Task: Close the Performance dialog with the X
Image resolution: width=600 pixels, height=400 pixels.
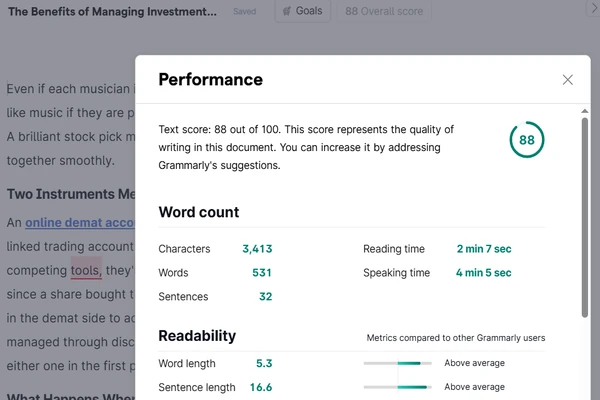Action: pyautogui.click(x=567, y=80)
